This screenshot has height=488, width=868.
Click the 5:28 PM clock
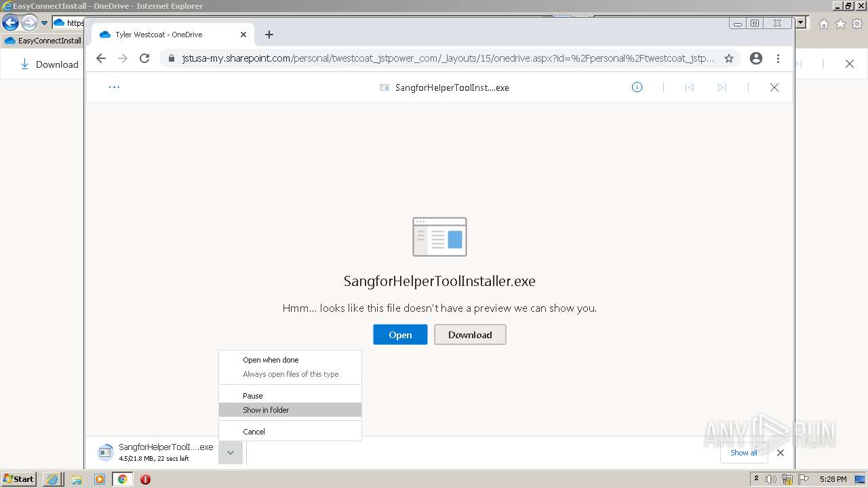click(x=833, y=479)
